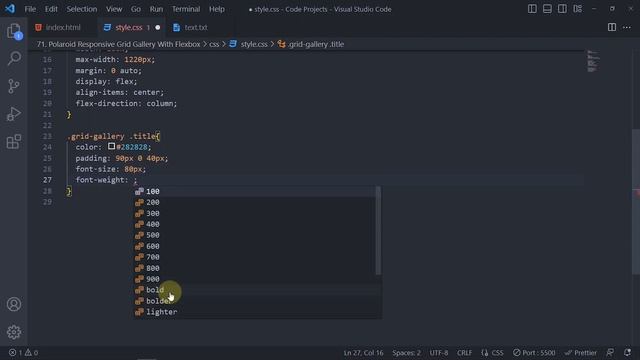
Task: Click the code minimap
Action: click(x=593, y=62)
